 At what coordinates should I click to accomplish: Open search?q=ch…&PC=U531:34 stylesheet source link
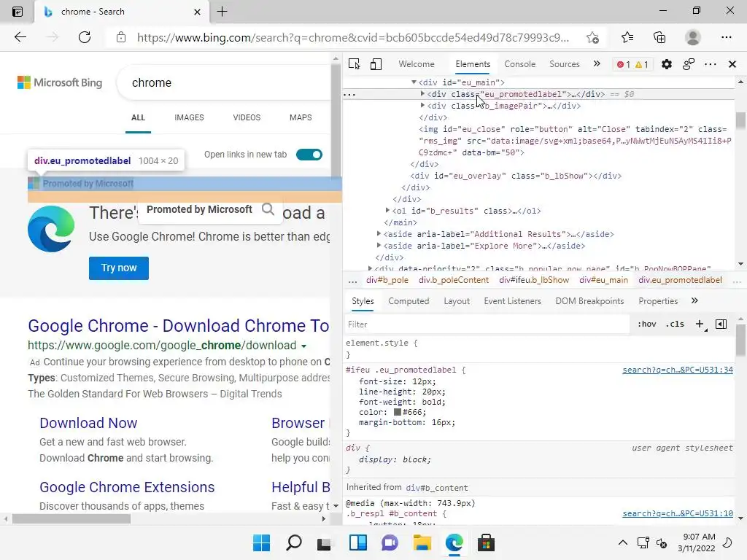[678, 370]
